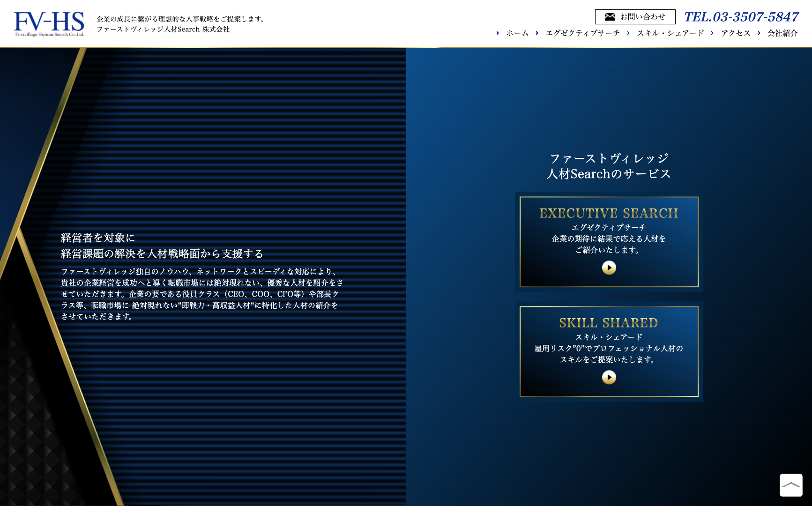Image resolution: width=812 pixels, height=506 pixels.
Task: Click the arrow icon on SKILL SHARED card
Action: (x=609, y=377)
